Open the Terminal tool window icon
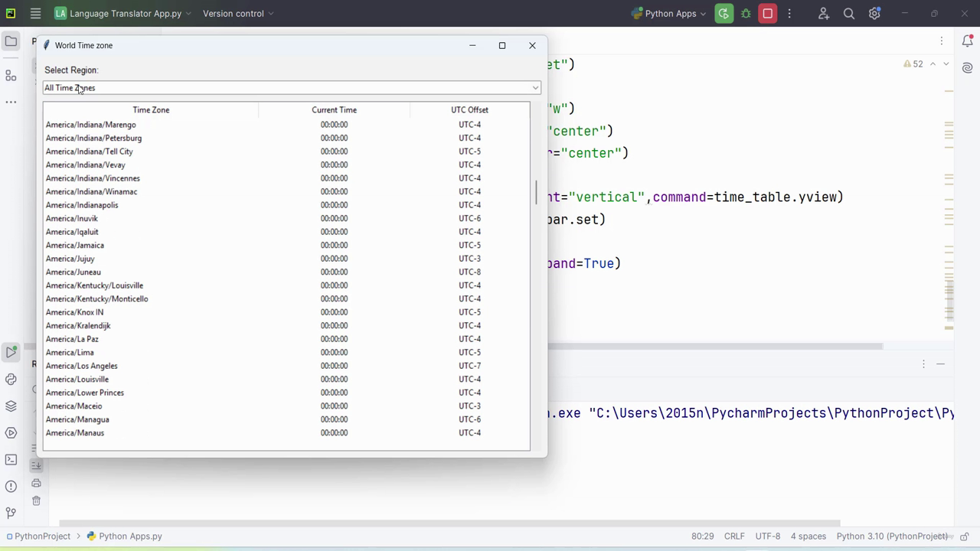Screen dimensions: 980x551 click(11, 459)
